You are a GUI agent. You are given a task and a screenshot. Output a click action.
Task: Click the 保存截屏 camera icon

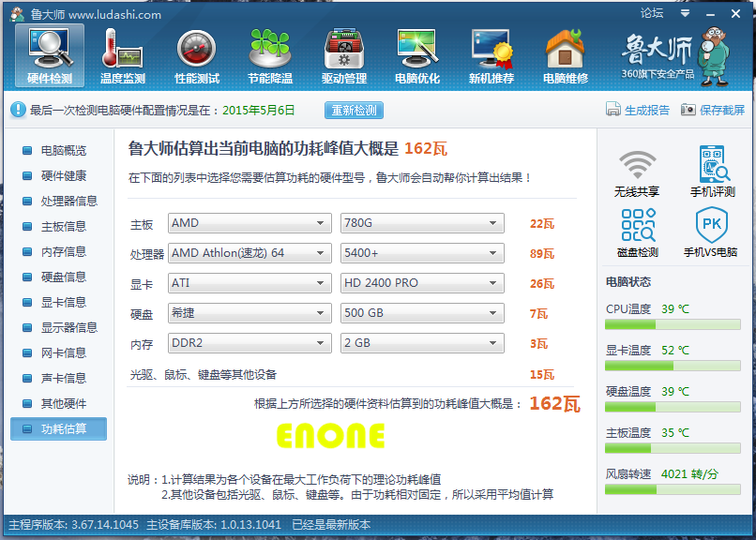(688, 110)
